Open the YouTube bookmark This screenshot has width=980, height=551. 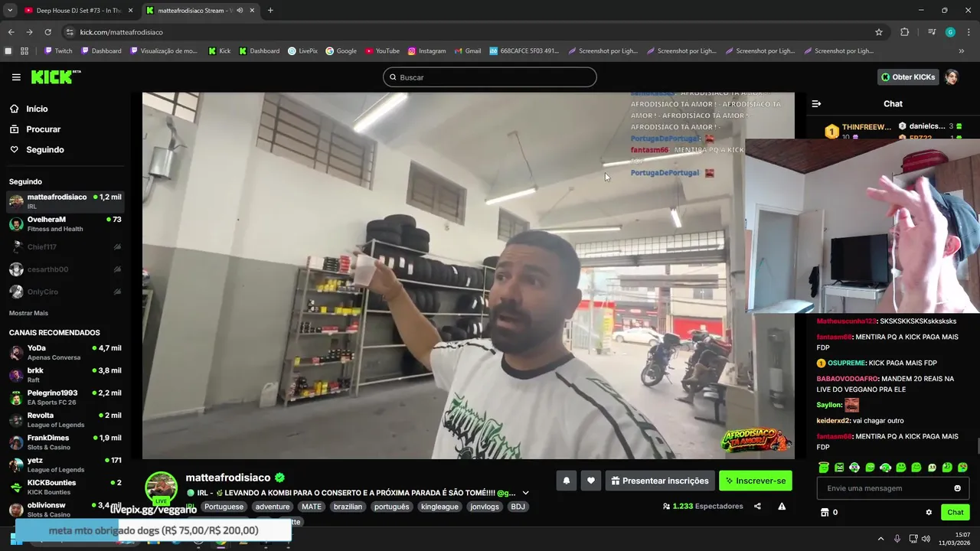[x=382, y=51]
